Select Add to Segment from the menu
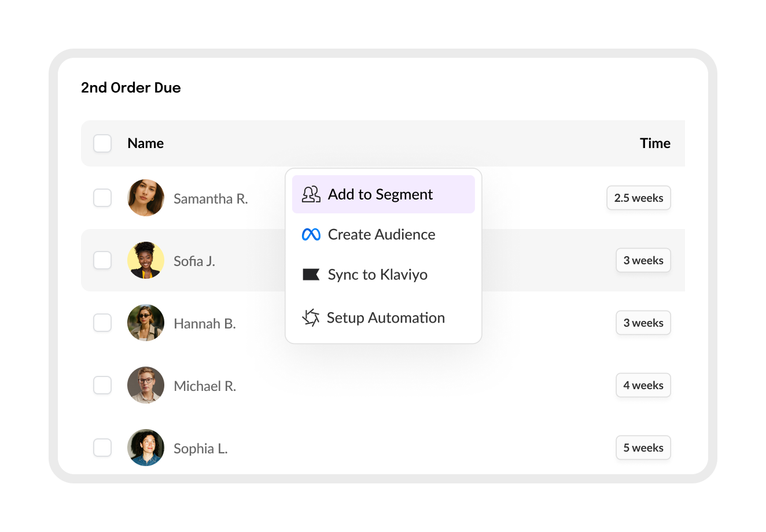The width and height of the screenshot is (766, 532). [x=381, y=194]
